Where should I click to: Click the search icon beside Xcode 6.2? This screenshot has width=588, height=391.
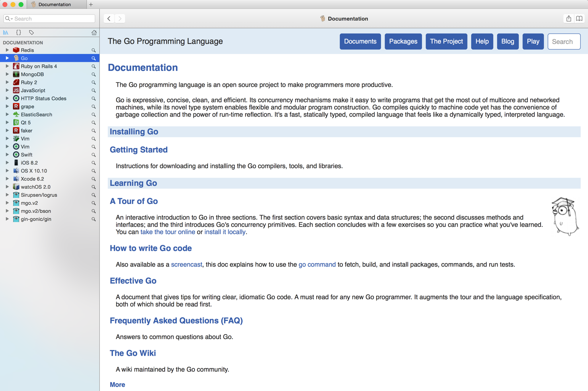point(94,179)
